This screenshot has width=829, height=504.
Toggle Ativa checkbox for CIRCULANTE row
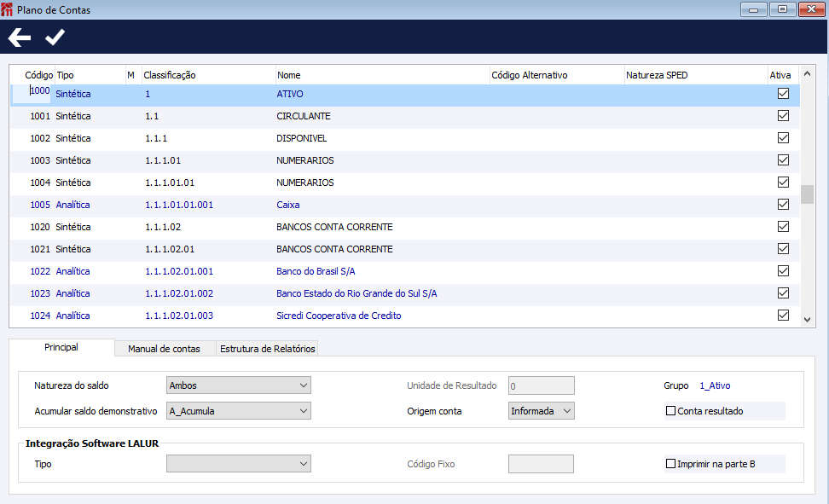click(783, 116)
